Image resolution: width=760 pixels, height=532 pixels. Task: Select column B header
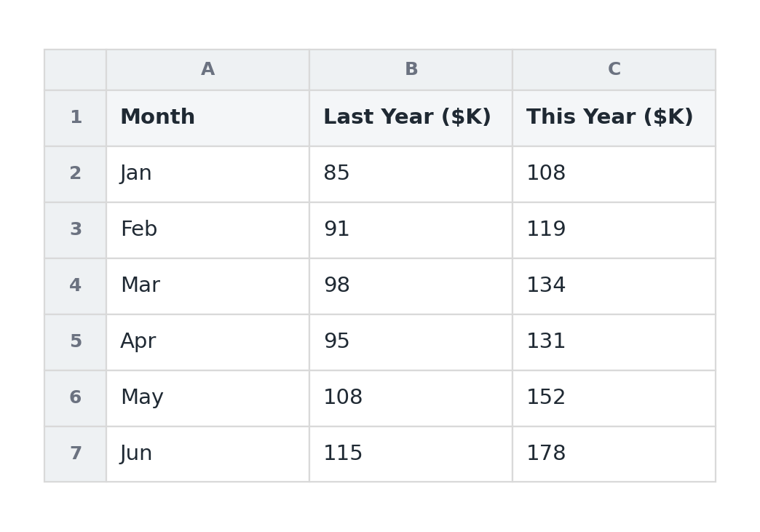tap(411, 69)
